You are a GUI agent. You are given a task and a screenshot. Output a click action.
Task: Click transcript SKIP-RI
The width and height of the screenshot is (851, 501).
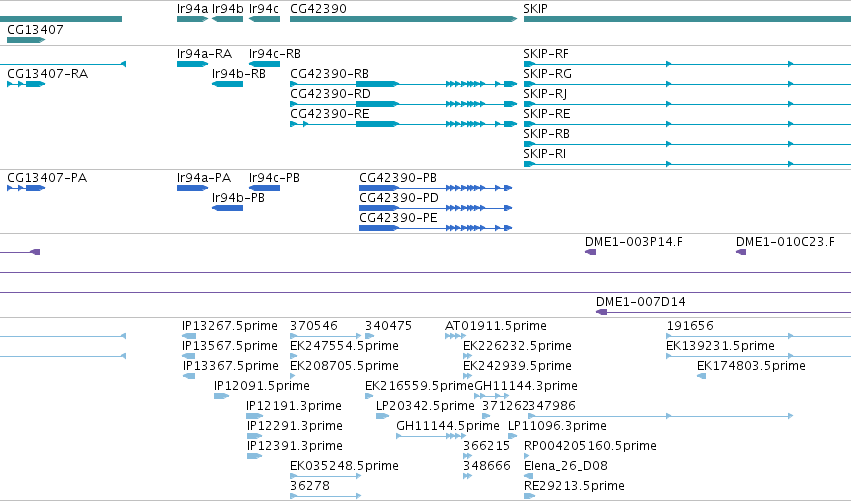(x=687, y=164)
